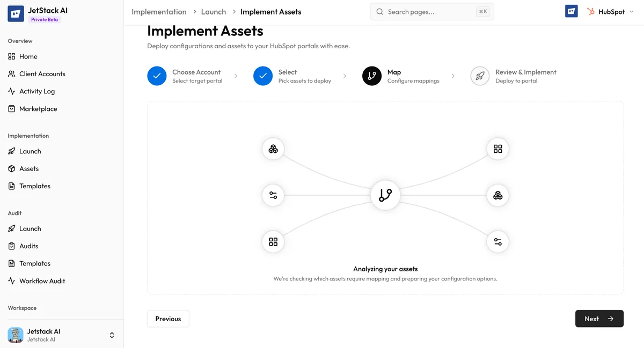Click the Client Accounts icon
The height and width of the screenshot is (348, 644).
(12, 73)
